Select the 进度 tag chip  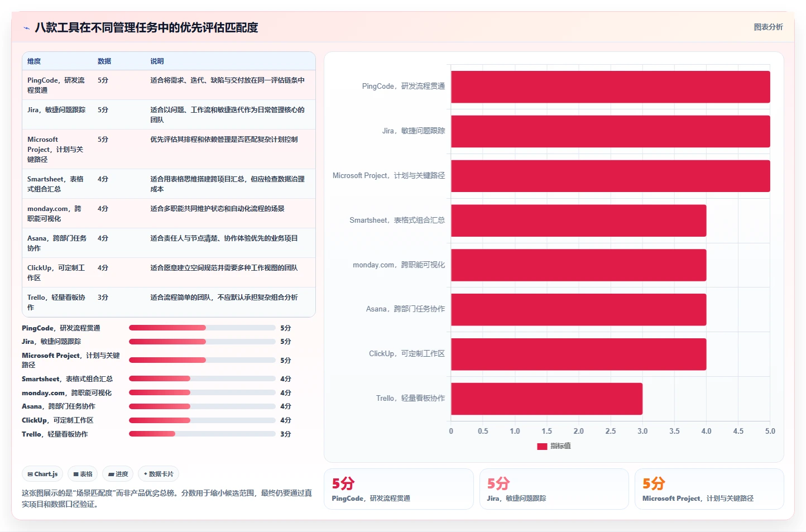coord(118,474)
